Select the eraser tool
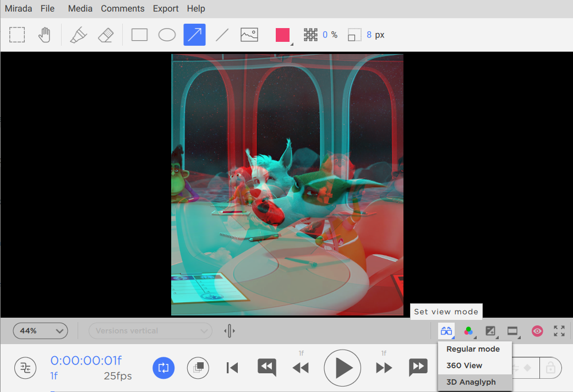573x392 pixels. coord(106,35)
